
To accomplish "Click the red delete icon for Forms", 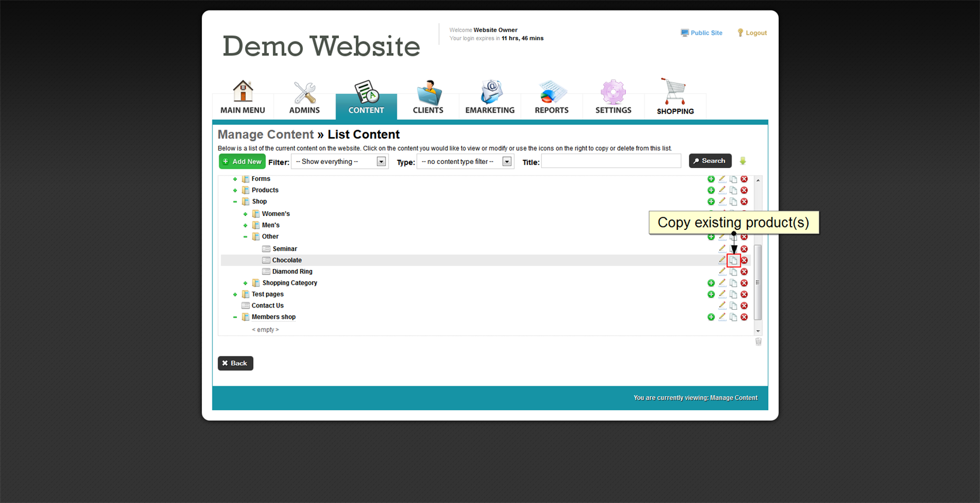I will tap(744, 179).
